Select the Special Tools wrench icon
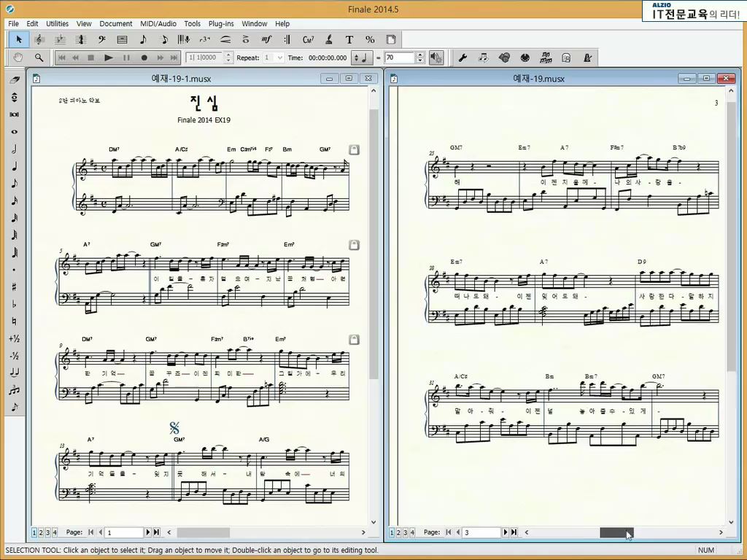This screenshot has height=560, width=747. pos(462,58)
